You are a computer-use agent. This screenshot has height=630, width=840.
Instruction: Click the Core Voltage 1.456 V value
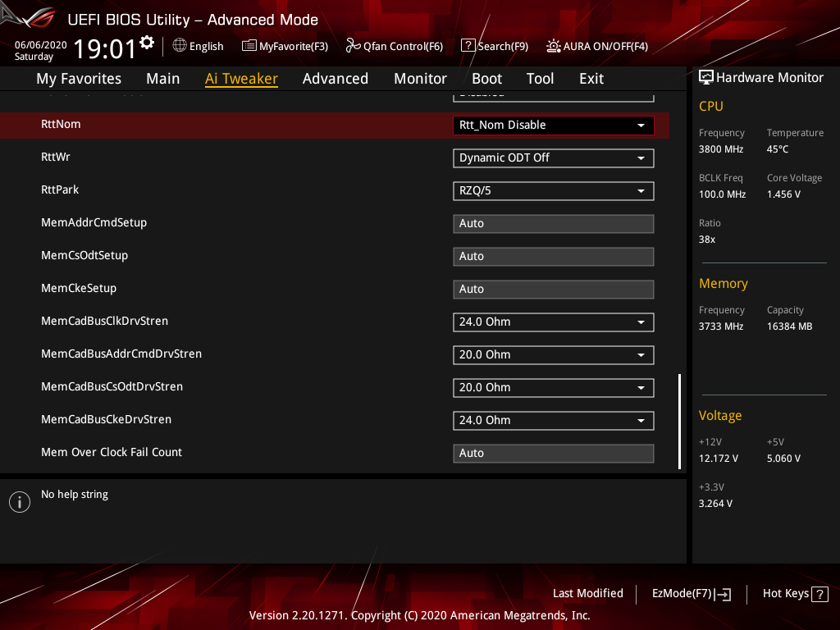coord(783,194)
